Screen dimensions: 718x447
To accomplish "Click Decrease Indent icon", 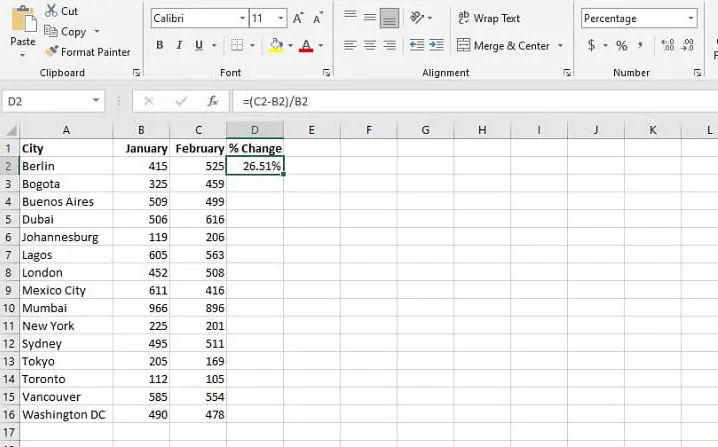I will [x=417, y=45].
